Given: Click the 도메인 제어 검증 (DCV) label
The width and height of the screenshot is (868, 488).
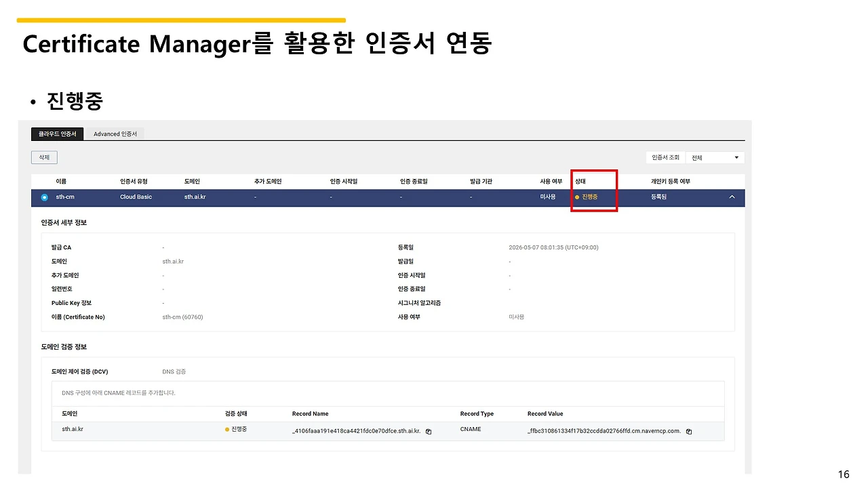Looking at the screenshot, I should (x=80, y=372).
